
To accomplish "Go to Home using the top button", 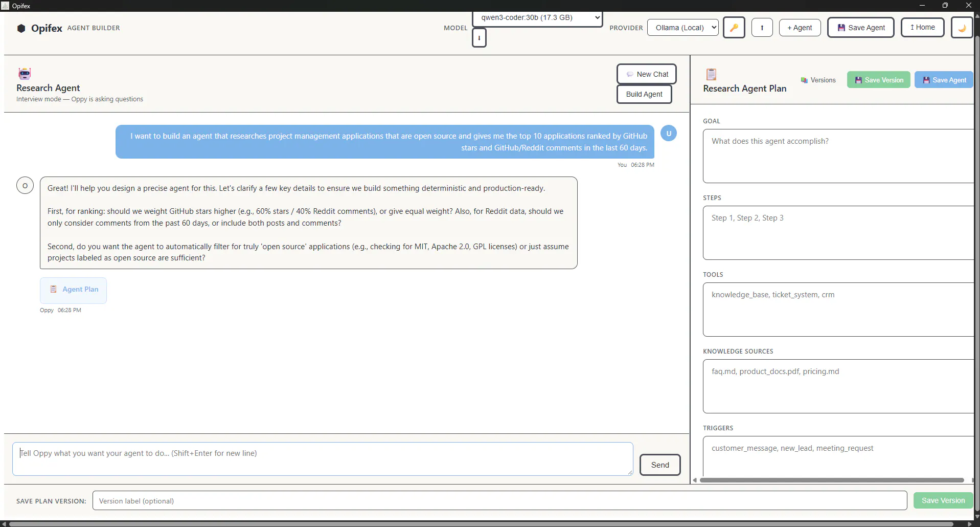I will pos(922,28).
